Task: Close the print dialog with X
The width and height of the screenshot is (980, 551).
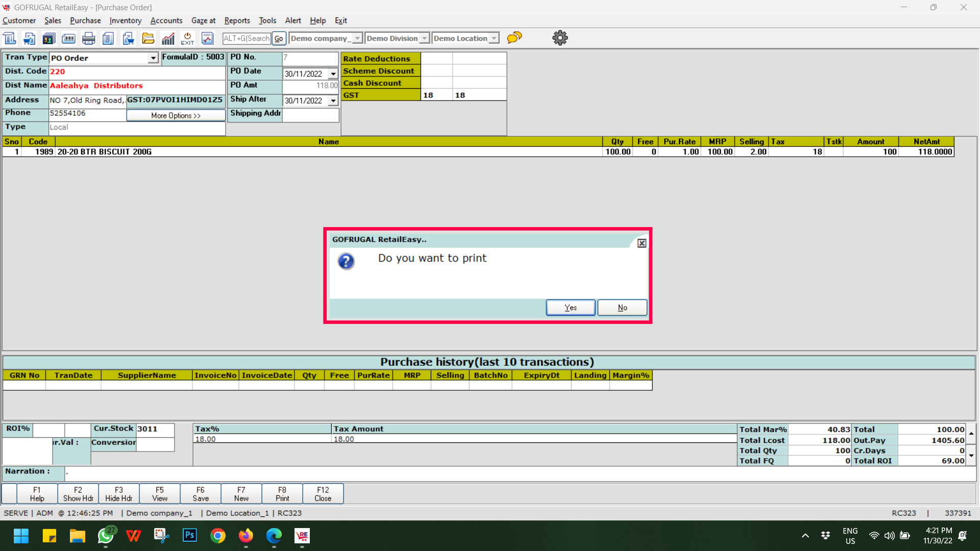Action: 642,243
